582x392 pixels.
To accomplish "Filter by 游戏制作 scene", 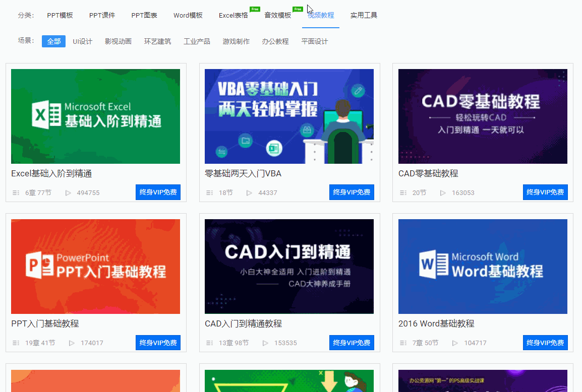I will [x=236, y=41].
